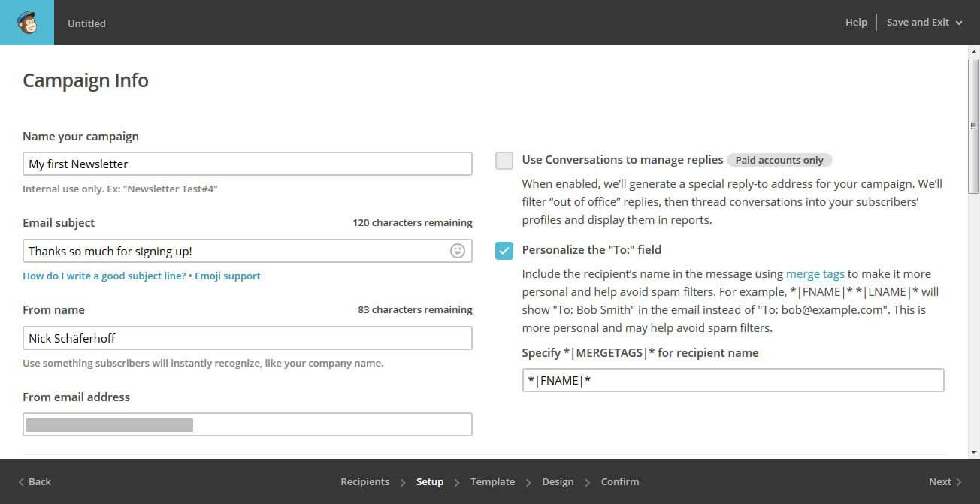Viewport: 980px width, 504px height.
Task: Go to the Template step
Action: [492, 481]
